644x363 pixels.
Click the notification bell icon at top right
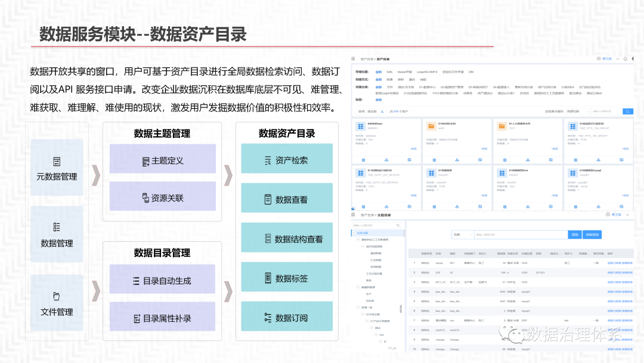click(x=626, y=59)
